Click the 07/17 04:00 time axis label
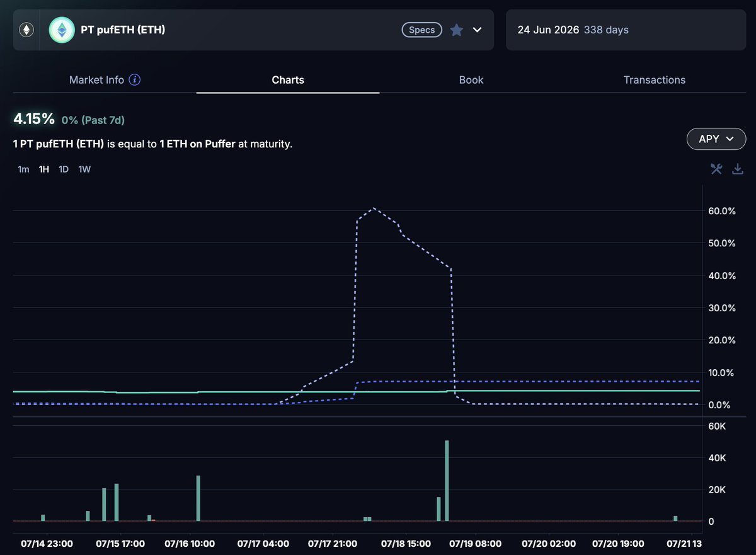 pyautogui.click(x=263, y=543)
